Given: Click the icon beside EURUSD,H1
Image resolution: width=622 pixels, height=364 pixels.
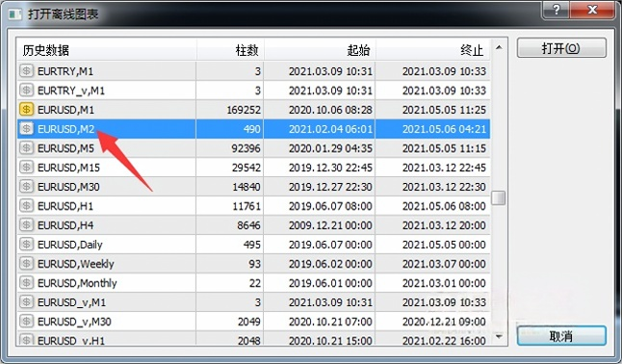Looking at the screenshot, I should pos(27,206).
